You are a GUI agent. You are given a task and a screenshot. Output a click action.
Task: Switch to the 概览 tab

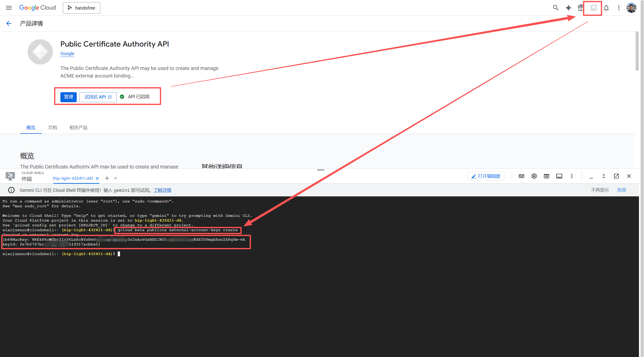click(31, 128)
